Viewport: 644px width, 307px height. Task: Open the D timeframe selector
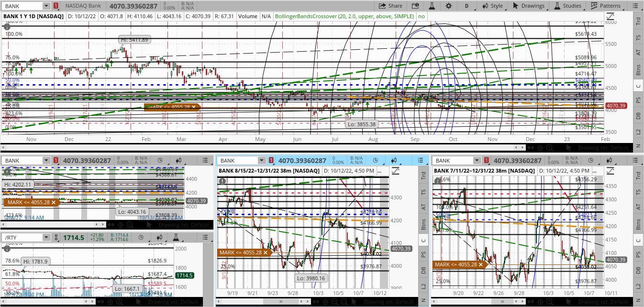point(466,6)
